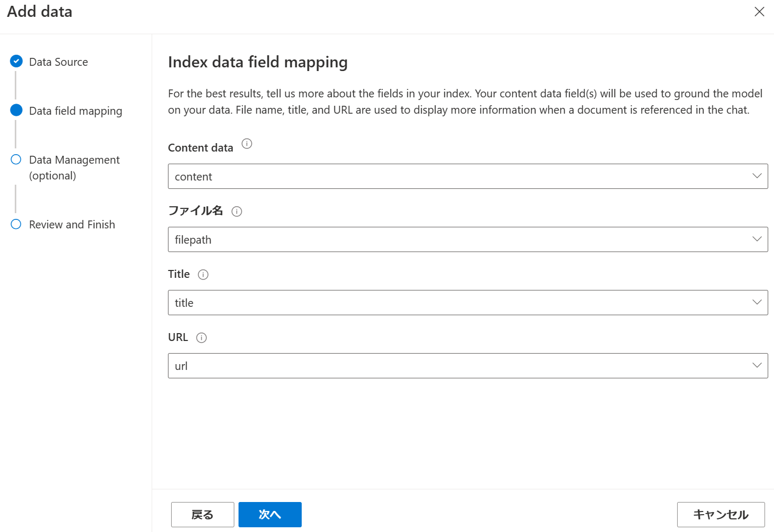Image resolution: width=774 pixels, height=532 pixels.
Task: Click completed Data Source step checkmark
Action: coord(16,62)
